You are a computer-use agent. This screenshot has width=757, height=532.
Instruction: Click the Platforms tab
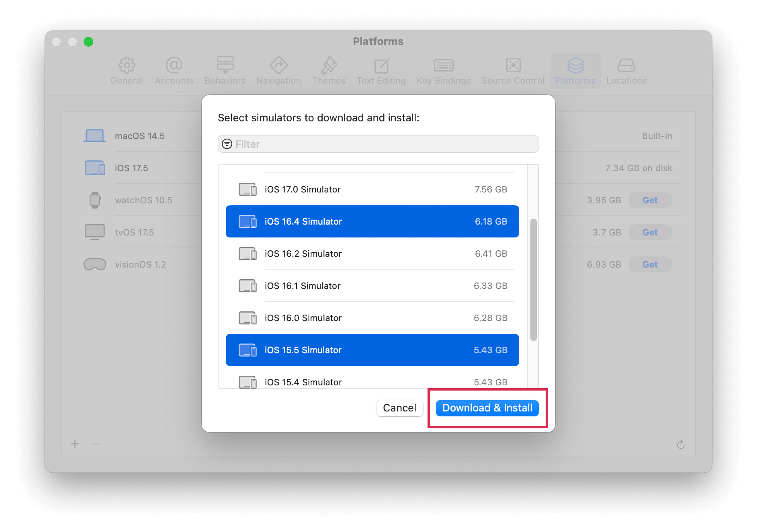click(575, 71)
